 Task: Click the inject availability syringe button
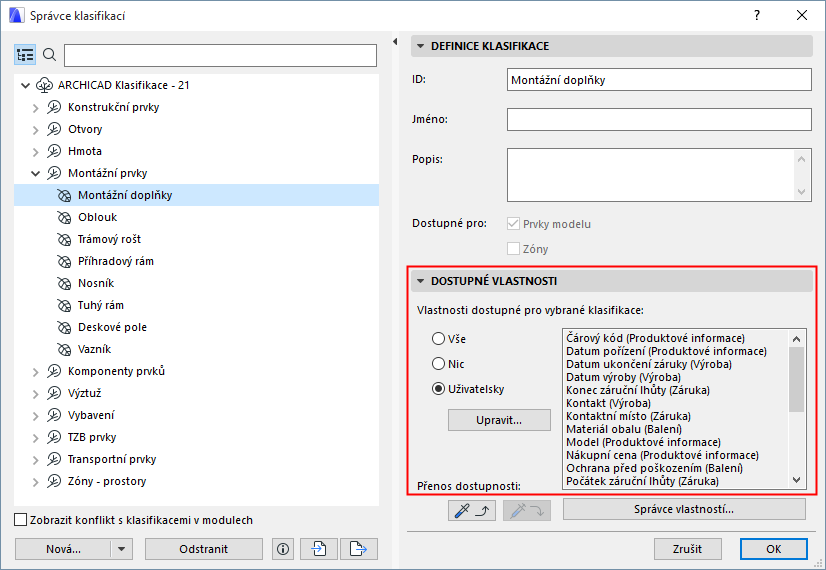click(x=527, y=510)
